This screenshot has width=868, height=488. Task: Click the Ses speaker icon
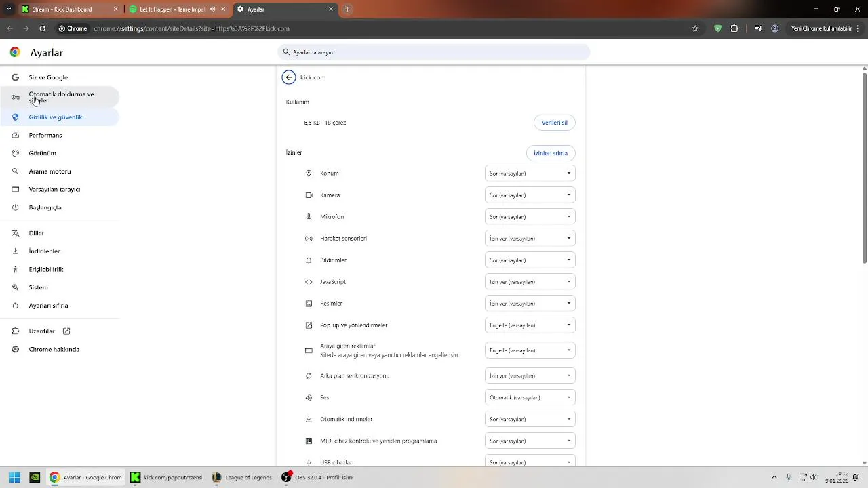pos(309,397)
